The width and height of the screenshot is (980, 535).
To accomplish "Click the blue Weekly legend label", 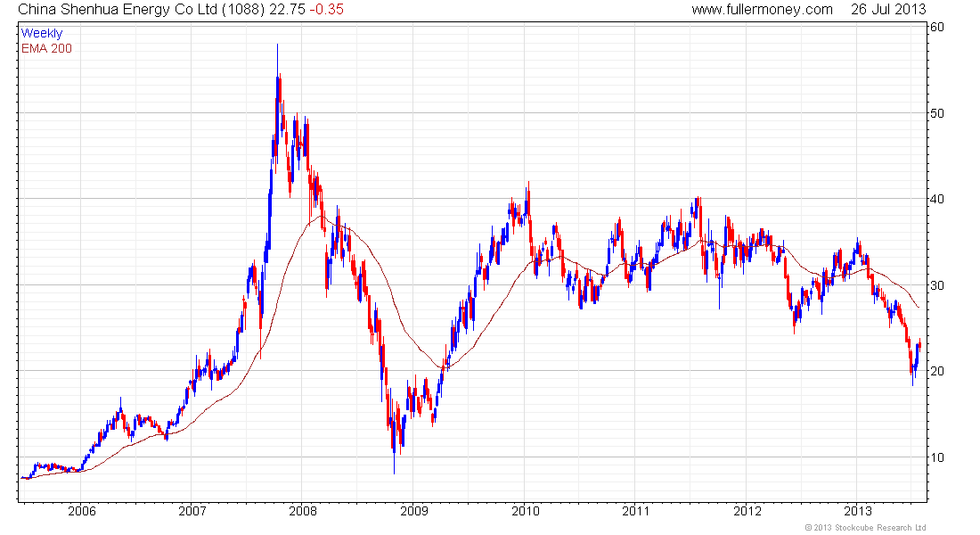I will click(42, 33).
